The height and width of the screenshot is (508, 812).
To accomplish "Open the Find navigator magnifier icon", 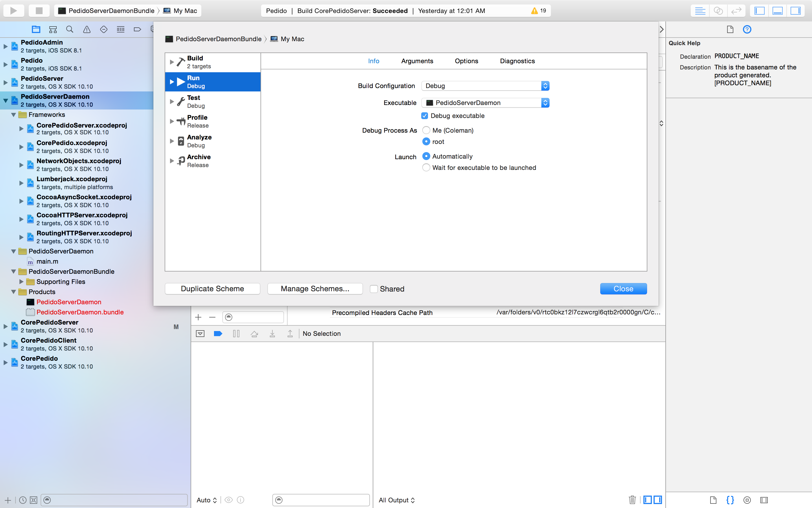I will coord(70,30).
